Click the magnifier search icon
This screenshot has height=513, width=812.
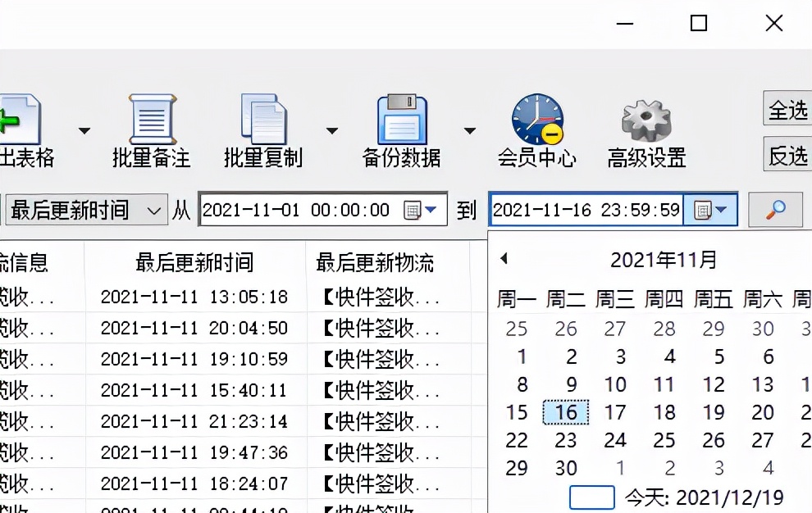(774, 210)
